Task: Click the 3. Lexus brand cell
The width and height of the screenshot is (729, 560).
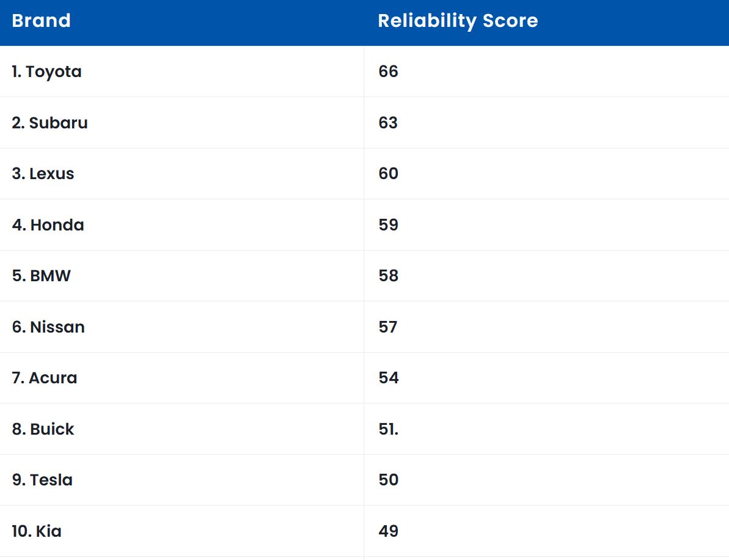Action: click(43, 174)
